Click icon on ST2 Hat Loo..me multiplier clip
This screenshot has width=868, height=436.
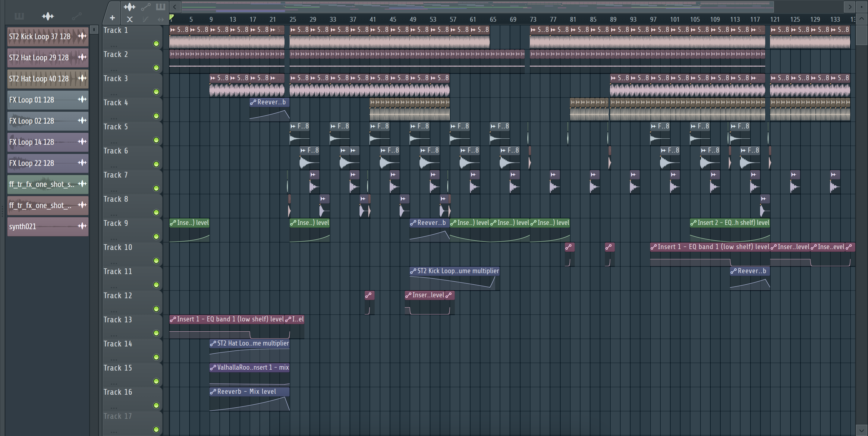(x=213, y=343)
